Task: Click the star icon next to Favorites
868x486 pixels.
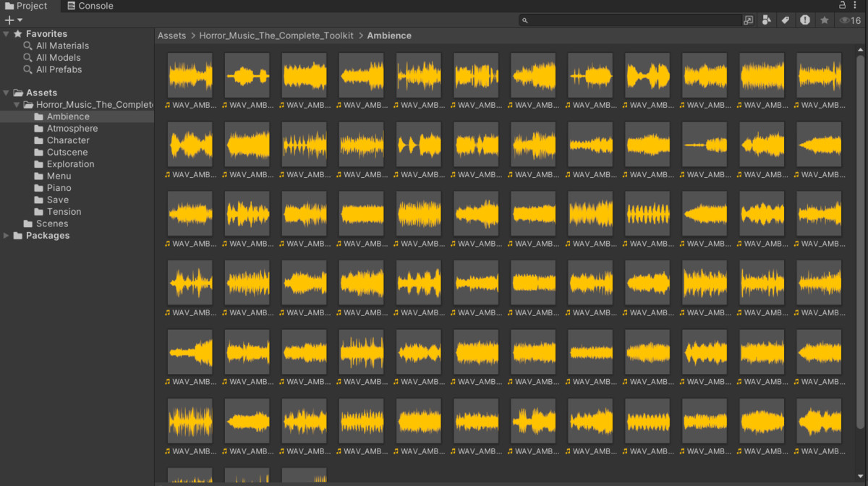Action: pyautogui.click(x=18, y=34)
